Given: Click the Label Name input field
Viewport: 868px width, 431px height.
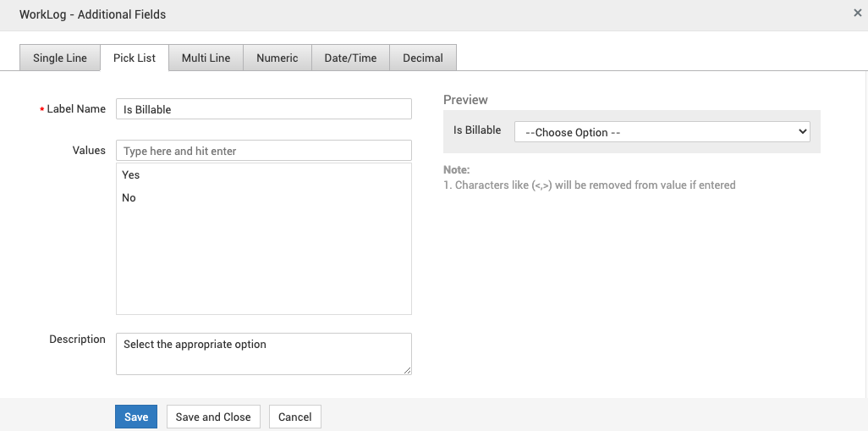Looking at the screenshot, I should point(263,109).
